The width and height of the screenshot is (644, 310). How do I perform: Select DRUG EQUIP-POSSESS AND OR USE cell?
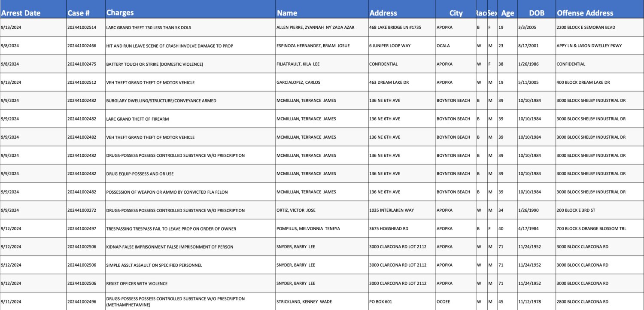(x=190, y=174)
